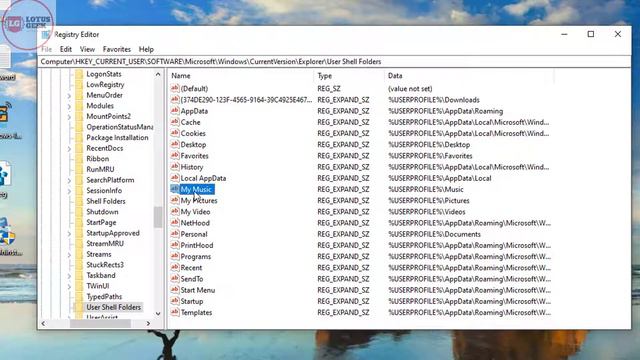Click the History value icon
Screen dimensions: 640x360
click(x=175, y=167)
